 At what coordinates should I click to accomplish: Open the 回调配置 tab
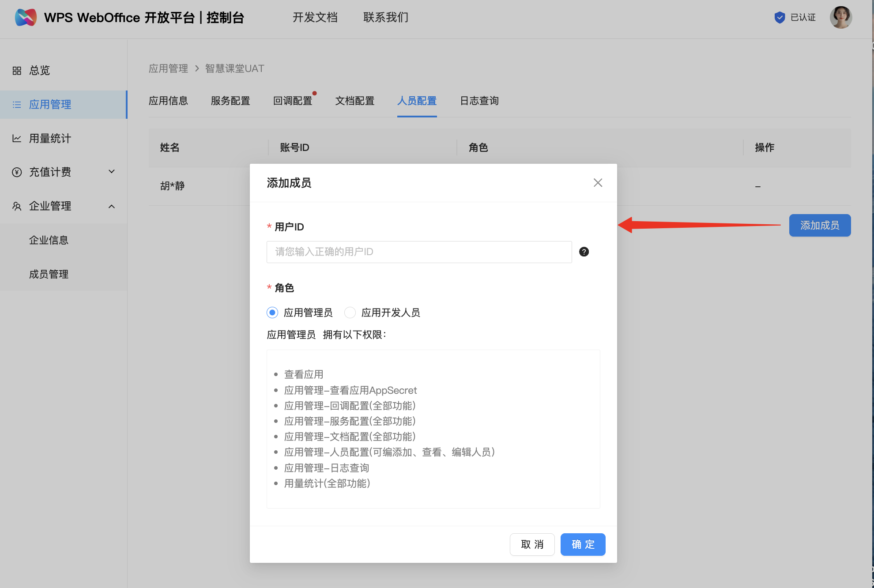click(x=293, y=101)
